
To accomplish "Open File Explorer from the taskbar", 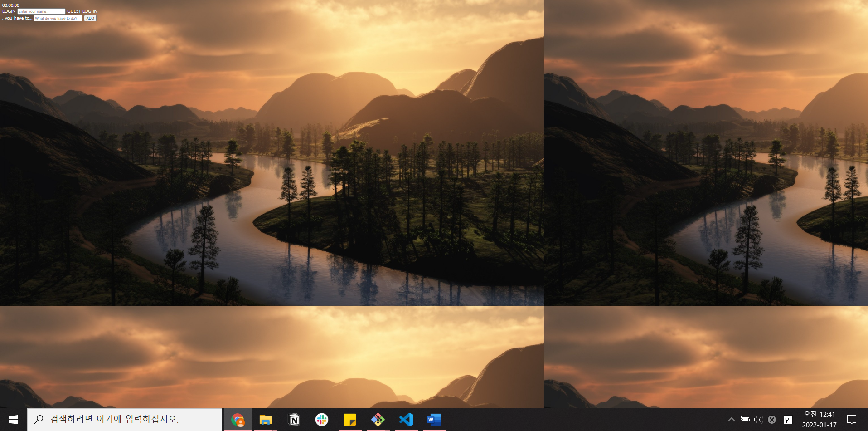I will click(266, 420).
